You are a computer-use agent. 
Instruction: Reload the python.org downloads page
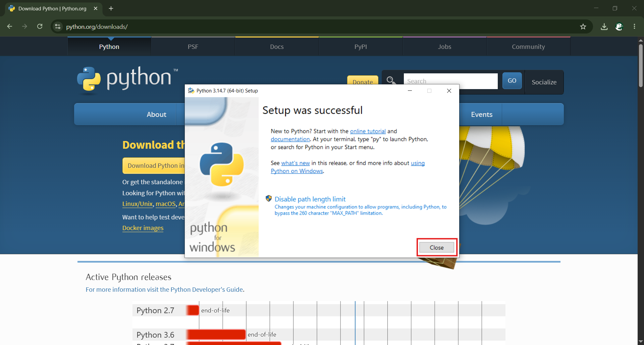point(40,26)
